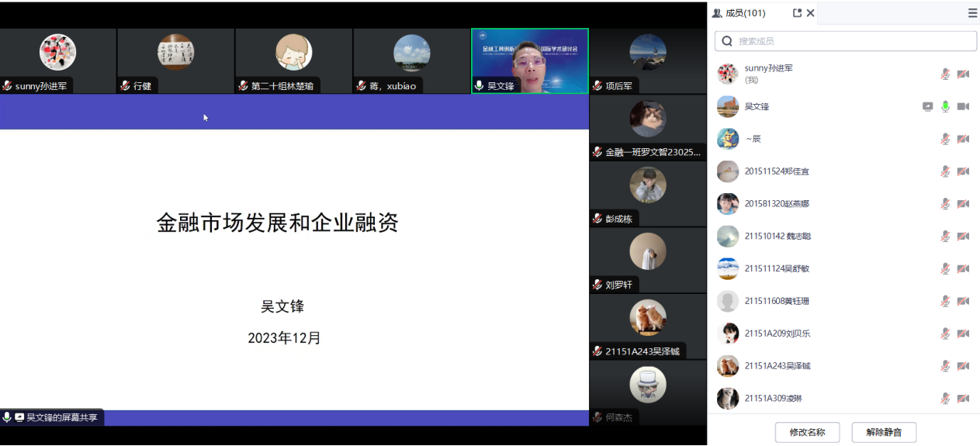The image size is (980, 446).
Task: Click the green microphone icon for 吴文锋
Action: (945, 106)
